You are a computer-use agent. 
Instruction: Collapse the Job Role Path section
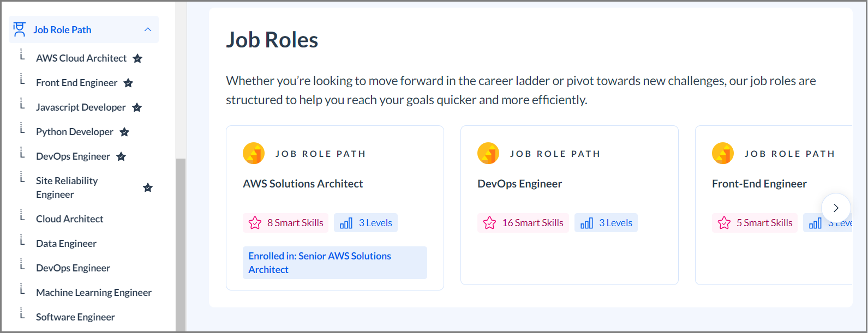click(x=147, y=29)
